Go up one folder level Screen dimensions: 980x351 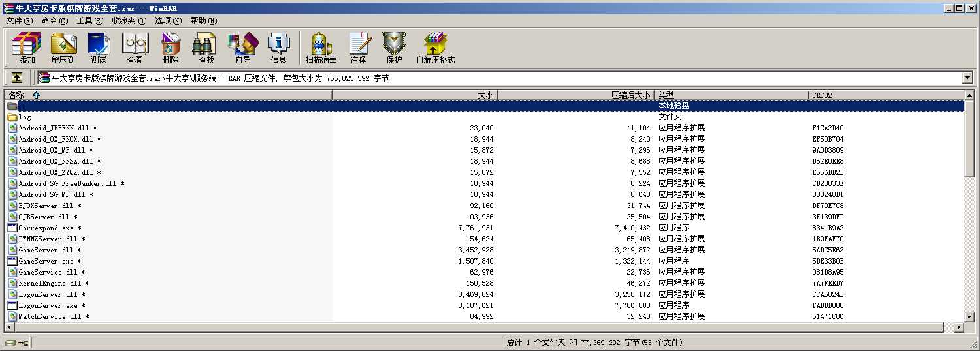(17, 78)
